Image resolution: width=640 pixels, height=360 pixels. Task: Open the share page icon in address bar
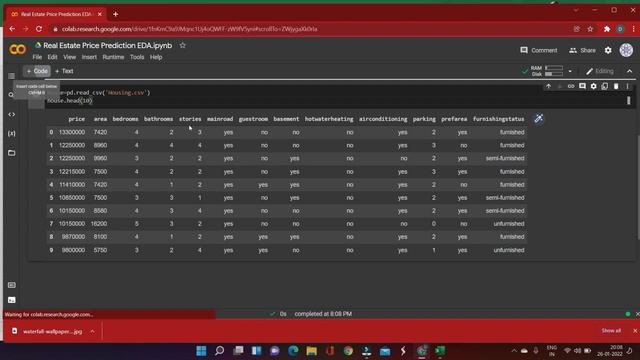coord(576,29)
